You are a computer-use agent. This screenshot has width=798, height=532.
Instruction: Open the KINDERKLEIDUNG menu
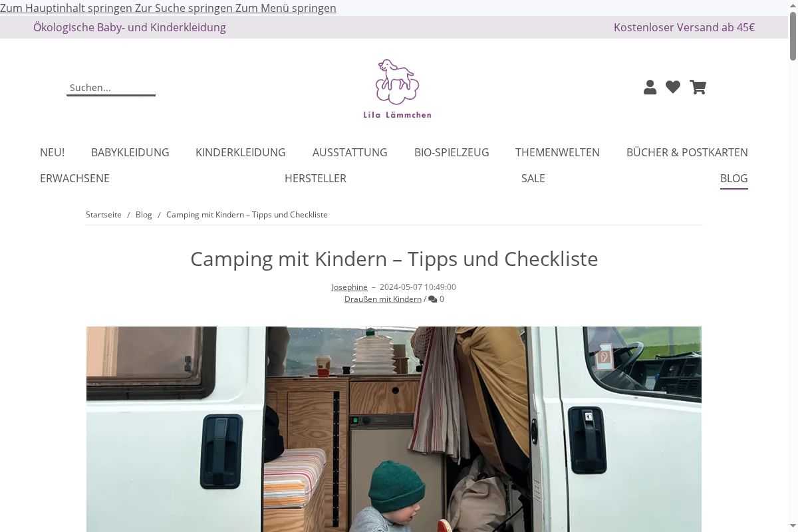241,152
